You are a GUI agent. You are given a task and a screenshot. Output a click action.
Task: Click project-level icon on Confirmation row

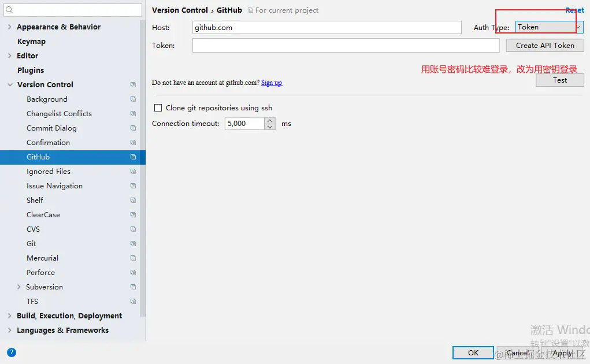[133, 143]
